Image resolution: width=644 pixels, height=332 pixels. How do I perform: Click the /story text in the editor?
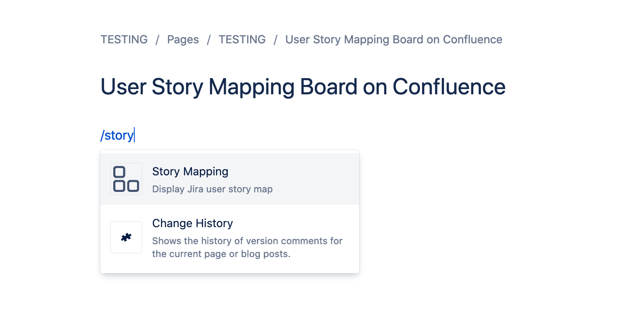[x=118, y=135]
